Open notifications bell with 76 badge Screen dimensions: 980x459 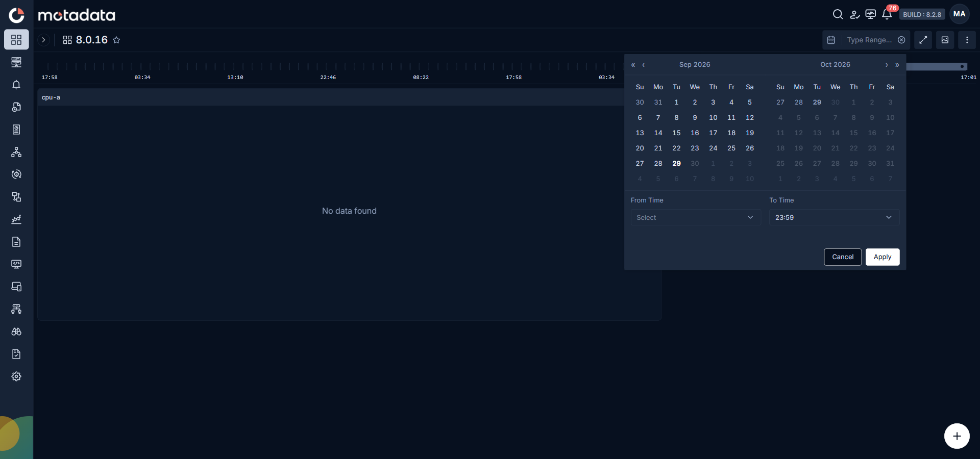pos(887,14)
